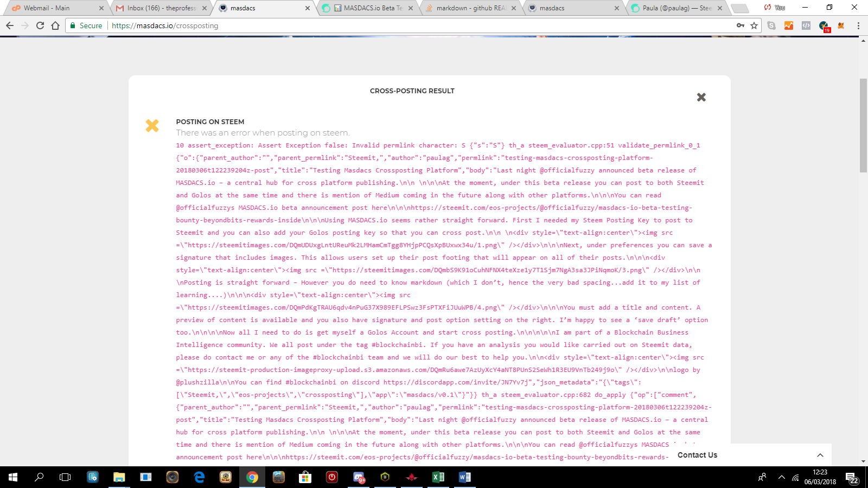Open the browser home page
868x488 pixels.
55,25
